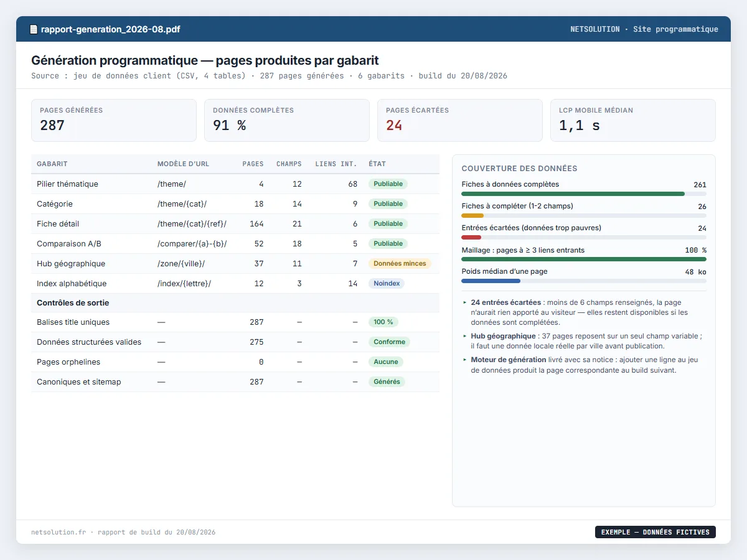Click the 275 value for structured data
This screenshot has width=747, height=560.
[256, 342]
